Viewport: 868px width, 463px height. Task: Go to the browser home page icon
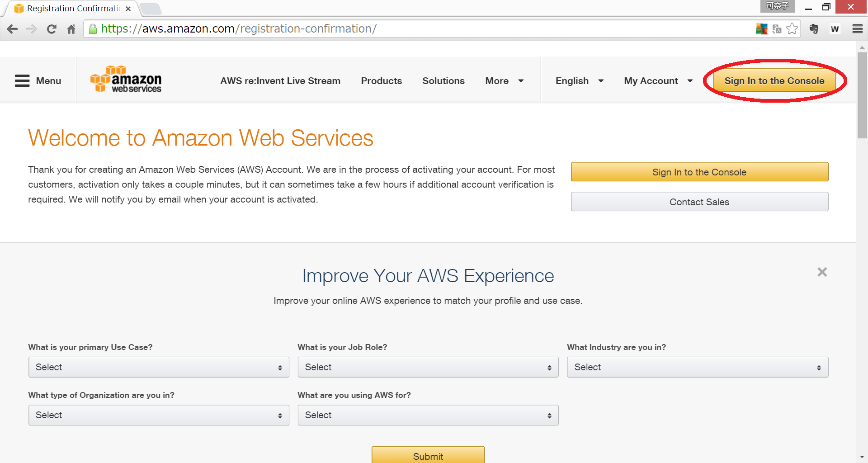click(x=71, y=29)
